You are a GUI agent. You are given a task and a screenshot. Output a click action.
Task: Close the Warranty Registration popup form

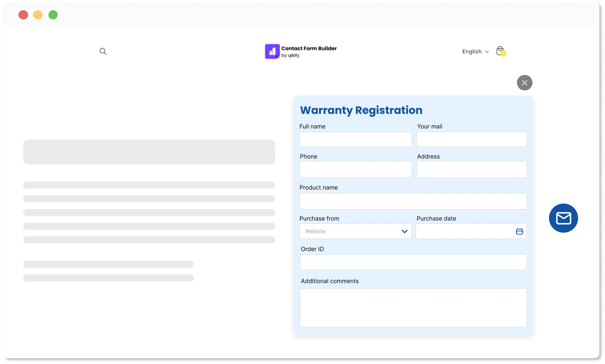pos(524,83)
